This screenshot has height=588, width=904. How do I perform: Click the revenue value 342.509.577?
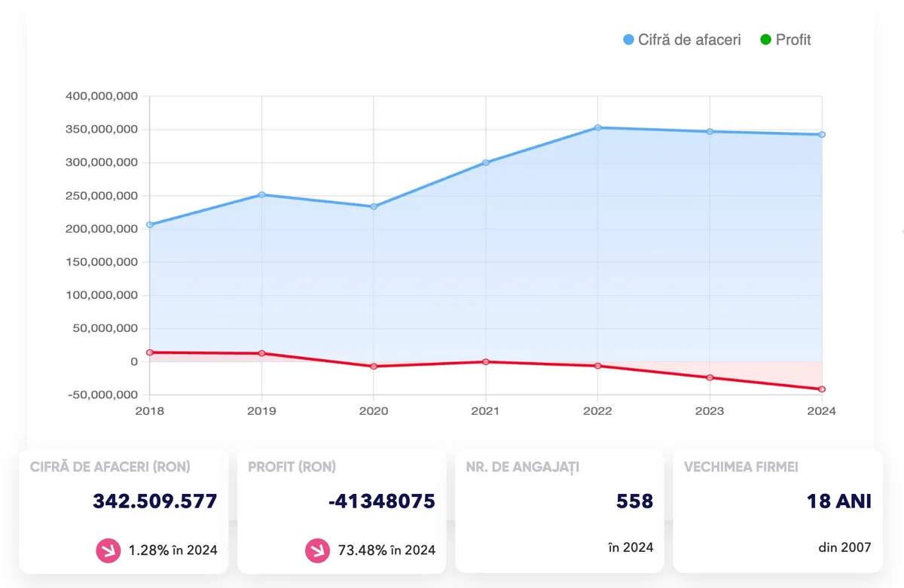click(155, 501)
